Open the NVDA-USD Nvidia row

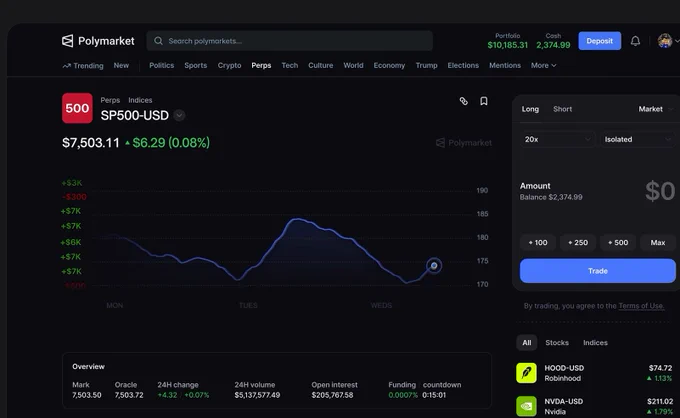[x=594, y=406]
